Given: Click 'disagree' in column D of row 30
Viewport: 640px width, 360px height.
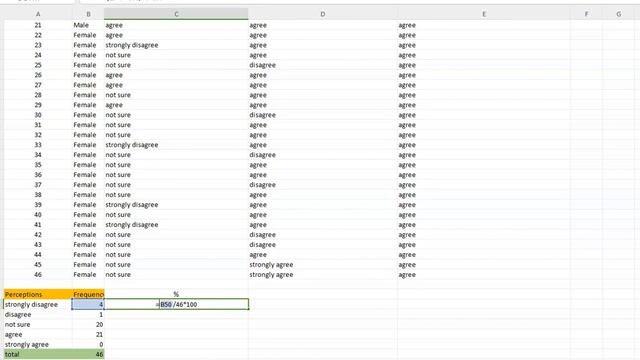Looking at the screenshot, I should (263, 115).
